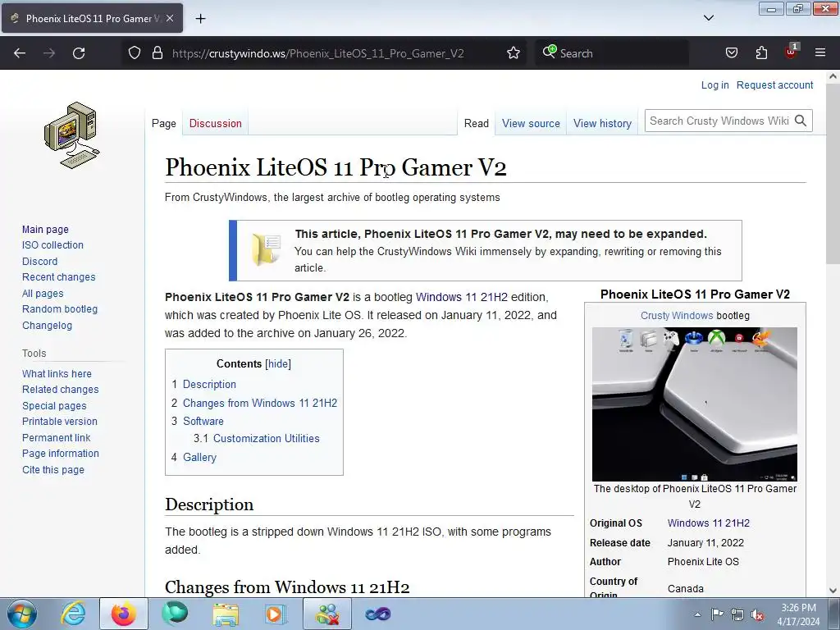840x630 pixels.
Task: Jump to Description in Contents
Action: click(209, 384)
